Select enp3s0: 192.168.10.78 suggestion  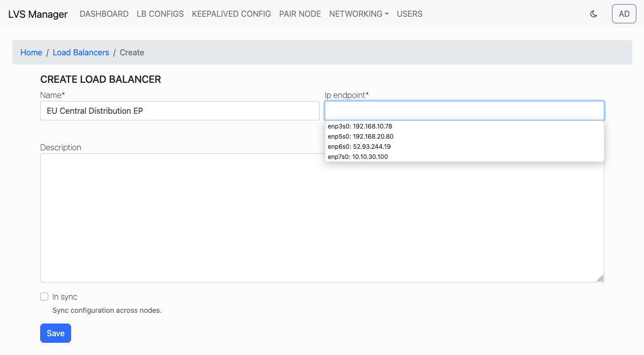[464, 126]
